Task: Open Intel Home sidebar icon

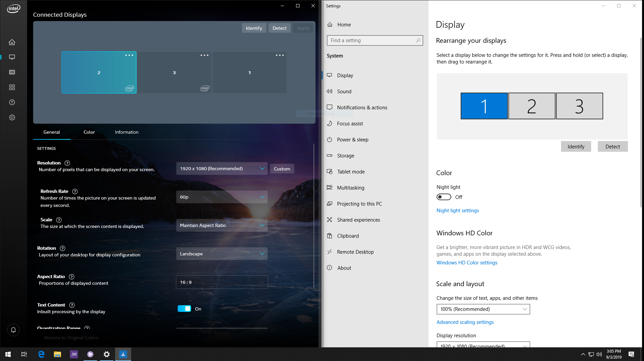Action: click(12, 42)
